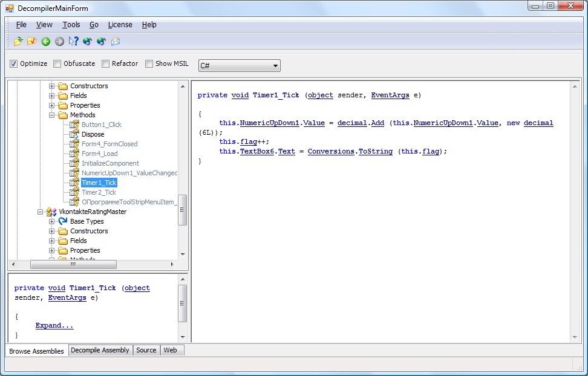
Task: Click the Form4_Load method icon
Action: click(x=74, y=154)
